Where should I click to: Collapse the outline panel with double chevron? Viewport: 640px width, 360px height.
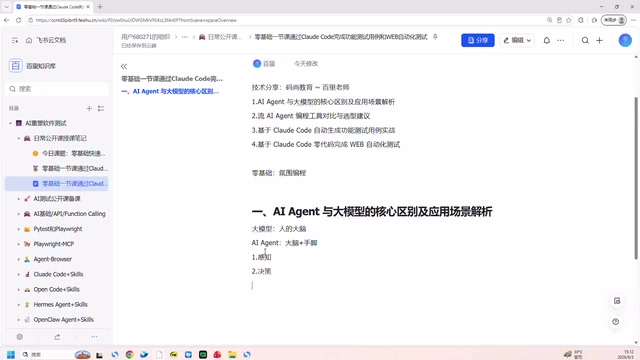pos(124,66)
